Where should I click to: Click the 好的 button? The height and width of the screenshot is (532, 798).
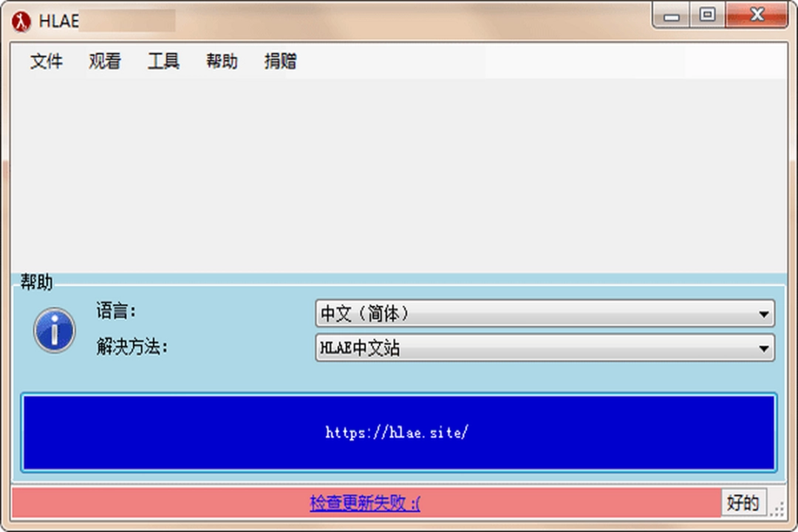click(743, 502)
